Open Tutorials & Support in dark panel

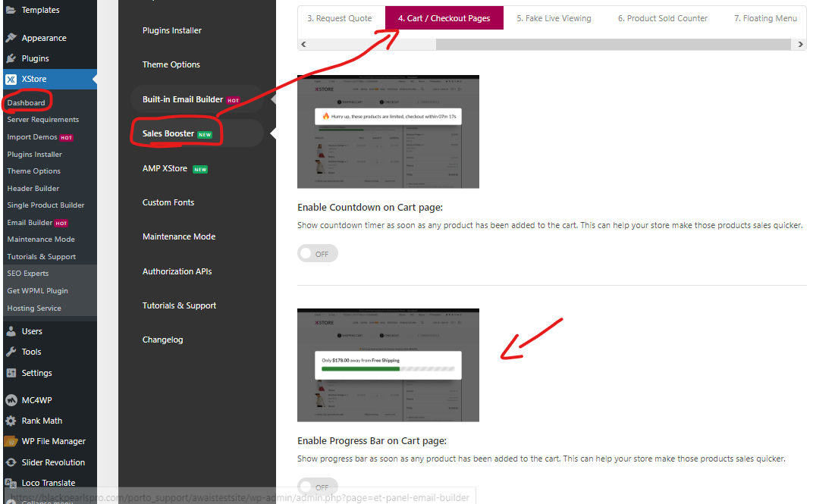(x=180, y=305)
